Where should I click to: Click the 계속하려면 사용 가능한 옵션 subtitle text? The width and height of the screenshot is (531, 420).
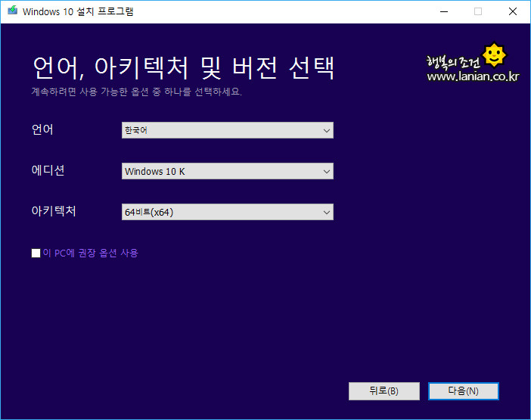[x=137, y=92]
